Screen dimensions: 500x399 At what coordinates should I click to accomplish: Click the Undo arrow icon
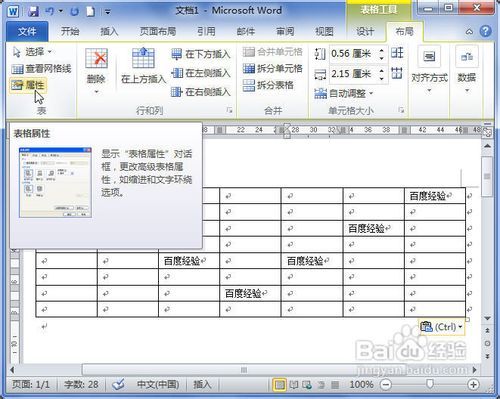50,12
